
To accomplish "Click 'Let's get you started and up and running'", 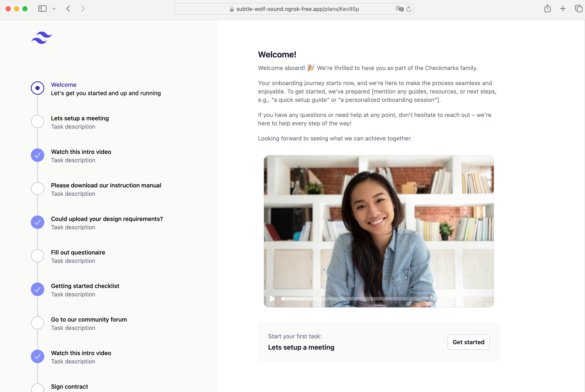I will (106, 93).
